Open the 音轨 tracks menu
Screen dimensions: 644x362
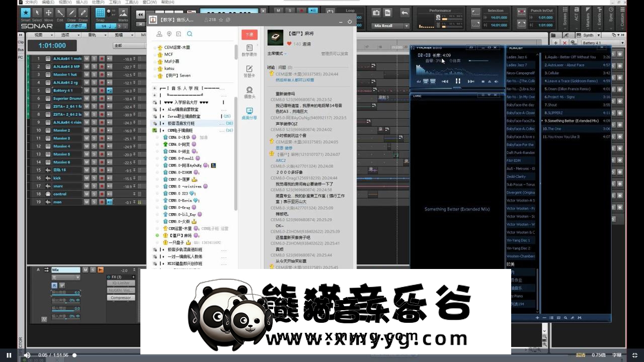(x=94, y=35)
